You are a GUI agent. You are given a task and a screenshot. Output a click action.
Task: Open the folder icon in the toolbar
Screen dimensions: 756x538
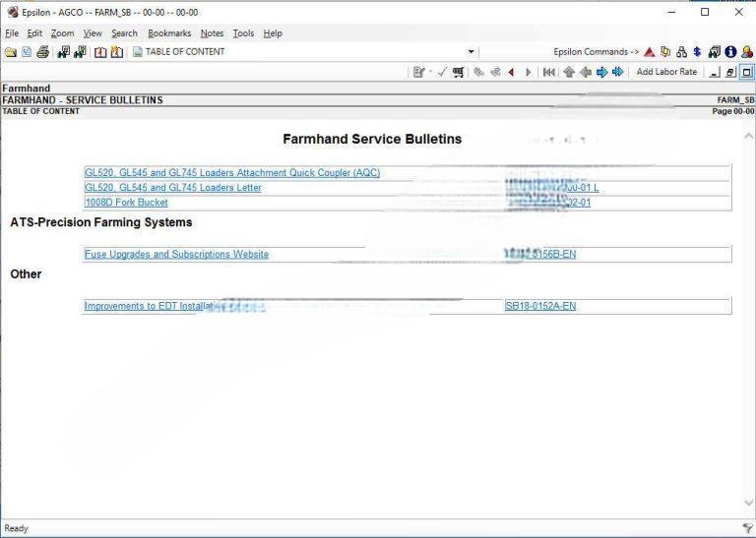click(x=11, y=52)
